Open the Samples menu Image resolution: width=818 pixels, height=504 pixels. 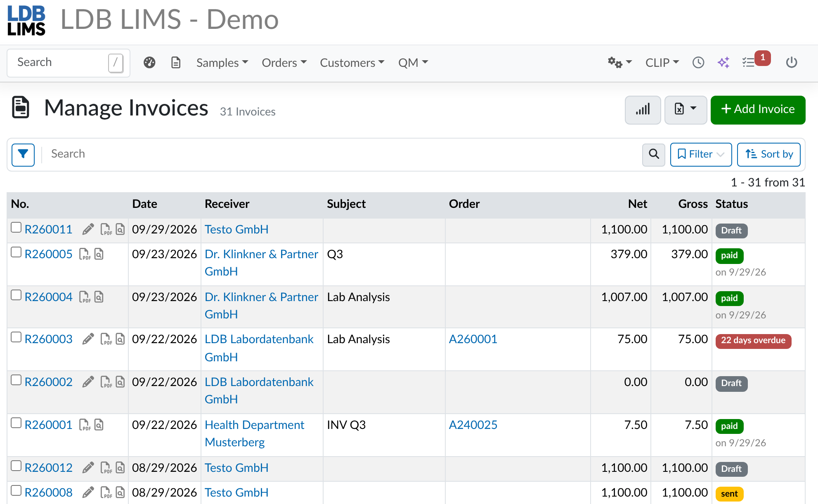(222, 63)
